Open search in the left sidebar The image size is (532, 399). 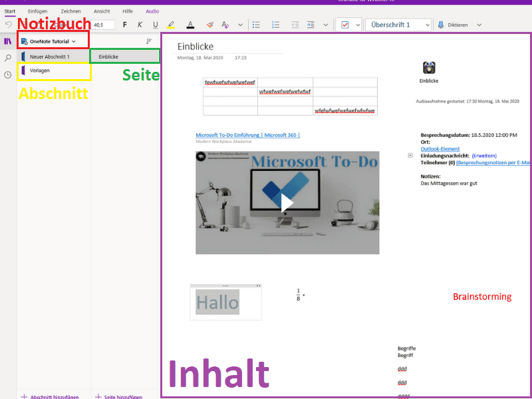pyautogui.click(x=8, y=58)
